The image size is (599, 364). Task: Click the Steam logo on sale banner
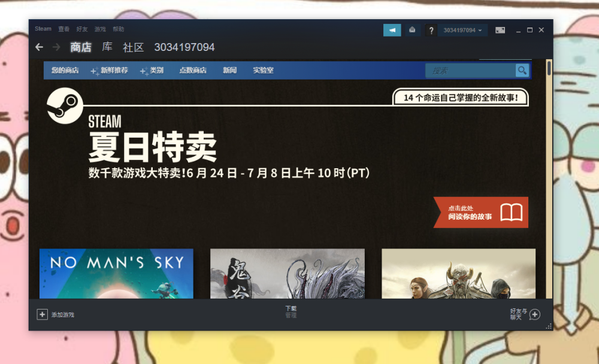click(x=65, y=106)
